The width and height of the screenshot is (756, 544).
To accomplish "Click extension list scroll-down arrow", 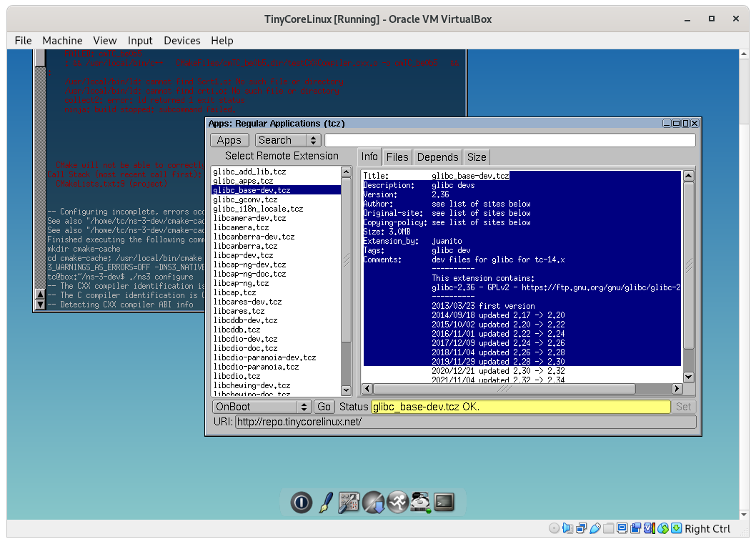I will [x=346, y=390].
